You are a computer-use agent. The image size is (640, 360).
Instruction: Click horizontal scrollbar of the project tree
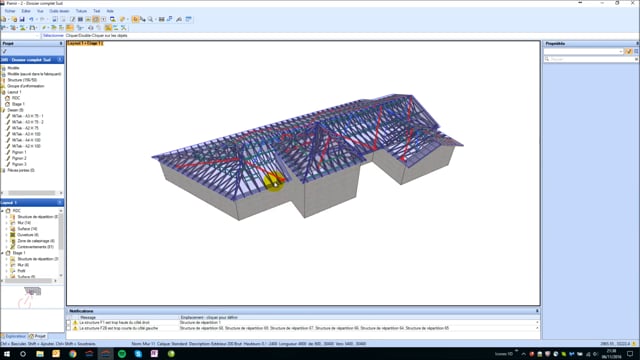[x=32, y=193]
